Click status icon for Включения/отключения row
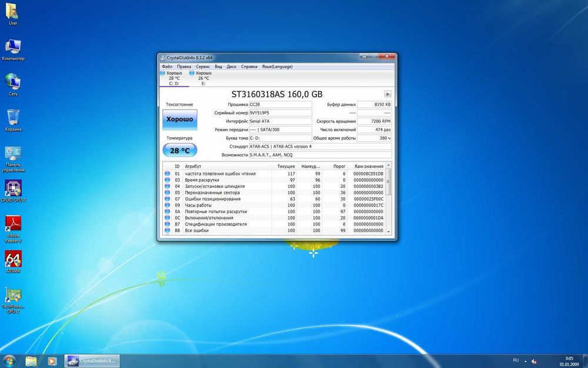 (x=167, y=218)
